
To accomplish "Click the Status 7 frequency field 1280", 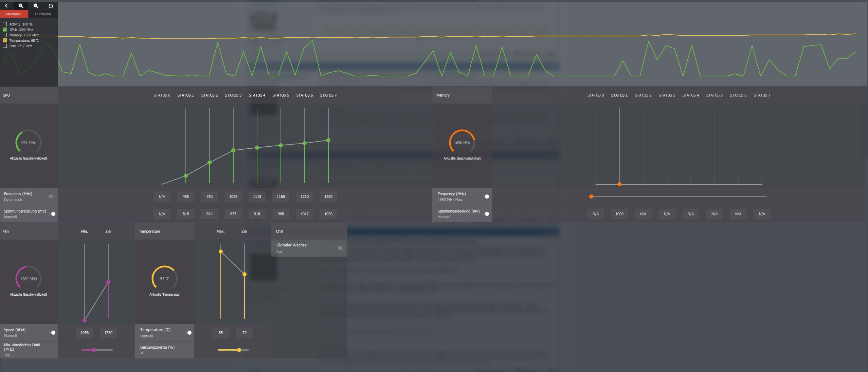I will point(328,197).
